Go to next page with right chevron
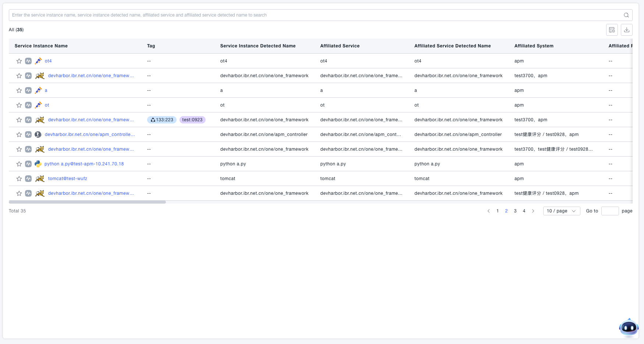Viewport: 644px width, 344px height. click(x=533, y=211)
